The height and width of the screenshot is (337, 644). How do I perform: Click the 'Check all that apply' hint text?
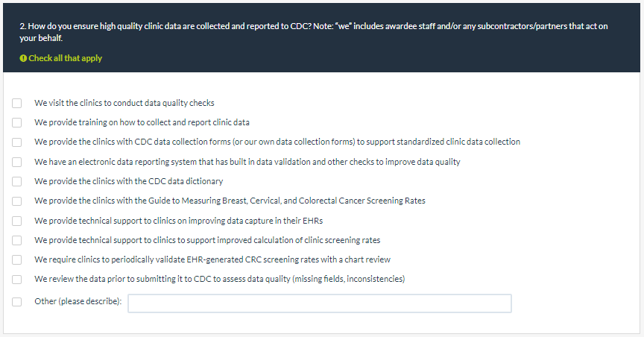tap(66, 58)
